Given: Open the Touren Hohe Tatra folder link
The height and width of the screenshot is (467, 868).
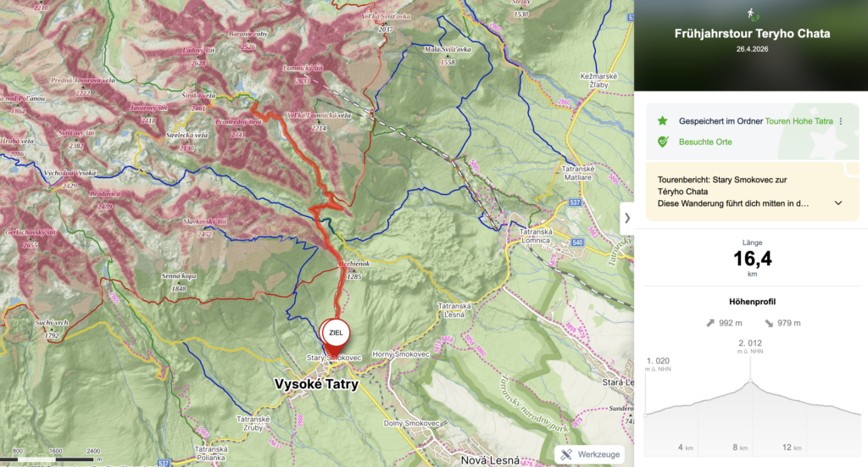Looking at the screenshot, I should [798, 121].
